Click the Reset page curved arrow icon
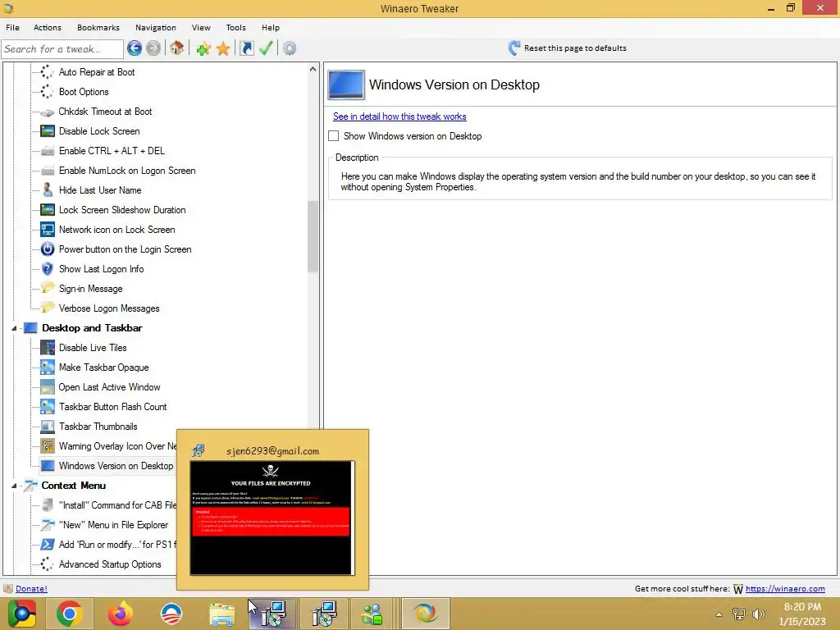 (x=514, y=48)
